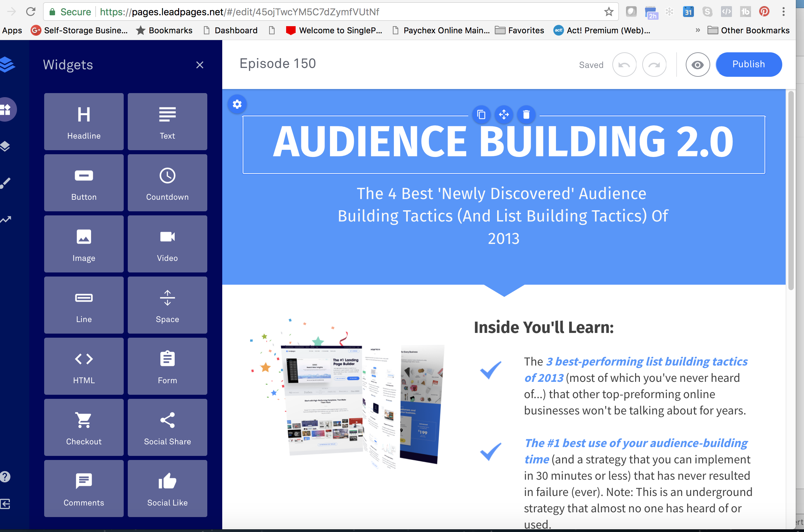Enable undo with left arrow button
The height and width of the screenshot is (532, 804).
point(625,64)
